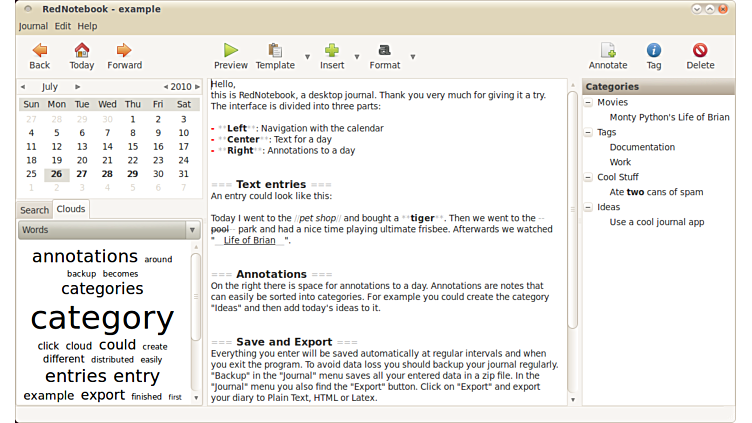Open the Journal menu
Viewport: 752px width, 423px height.
point(32,25)
